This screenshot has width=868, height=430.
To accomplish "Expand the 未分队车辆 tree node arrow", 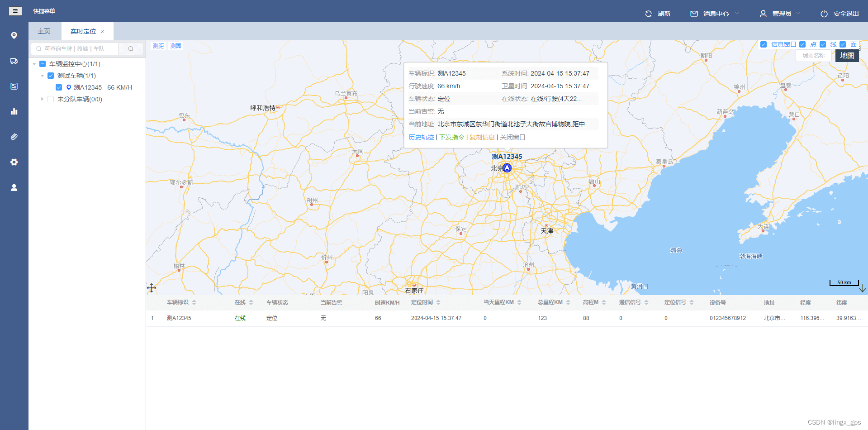I will [43, 99].
